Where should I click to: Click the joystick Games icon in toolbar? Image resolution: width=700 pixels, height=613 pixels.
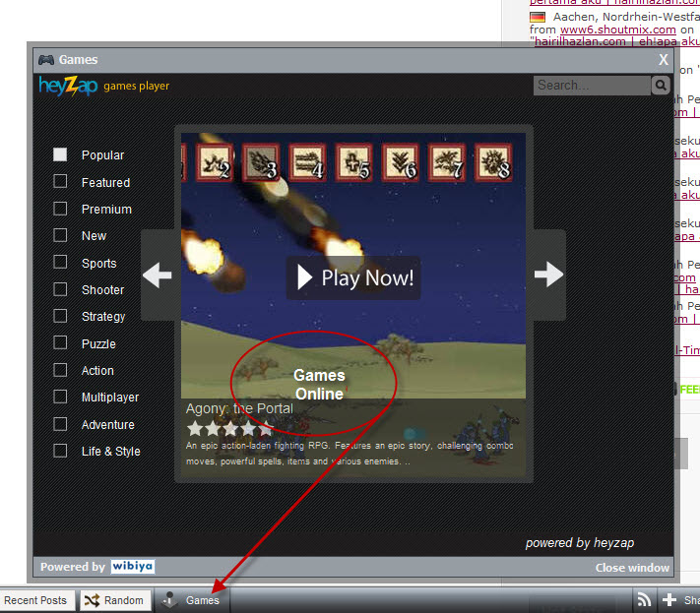pos(170,600)
